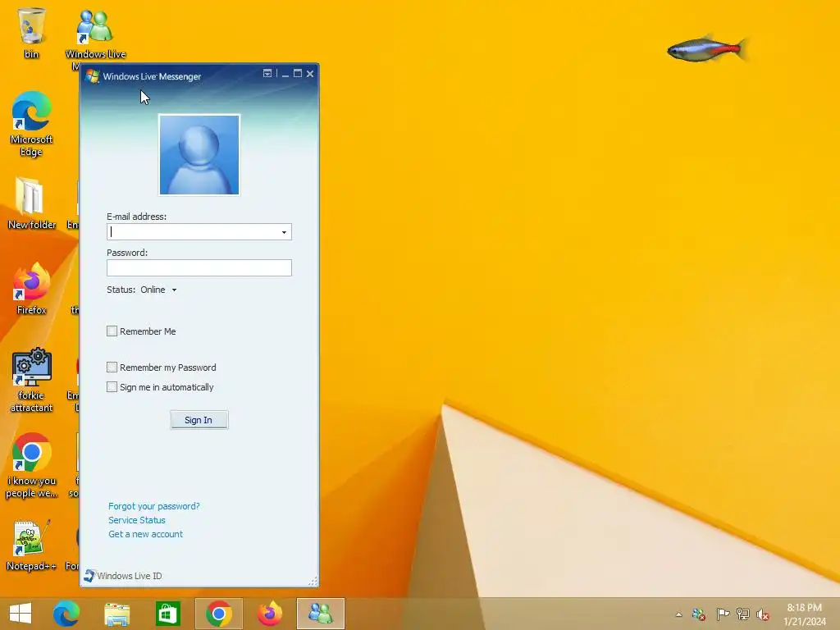This screenshot has width=840, height=630.
Task: Click the muted volume tray icon
Action: coord(763,614)
